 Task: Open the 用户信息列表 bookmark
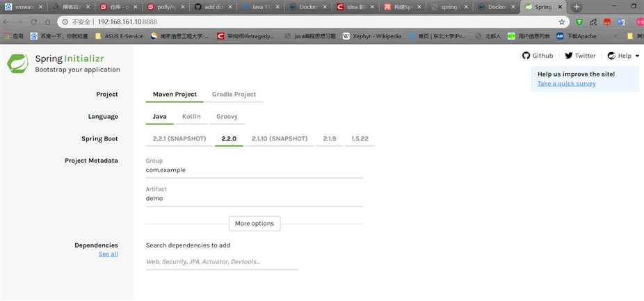point(529,36)
